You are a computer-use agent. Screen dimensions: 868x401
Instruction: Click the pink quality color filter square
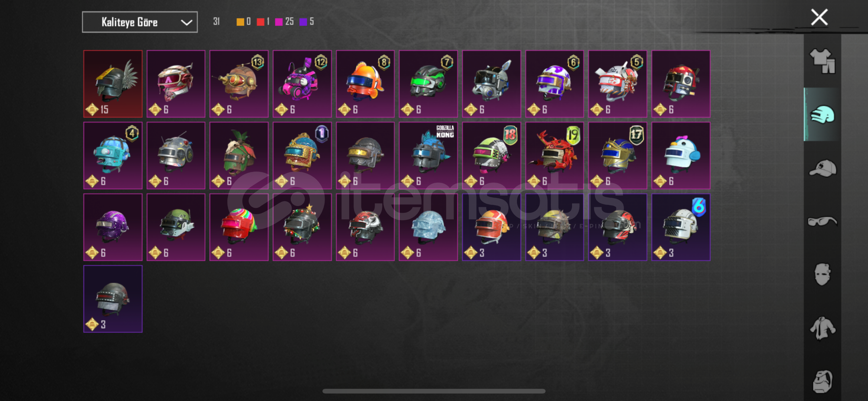click(x=279, y=22)
